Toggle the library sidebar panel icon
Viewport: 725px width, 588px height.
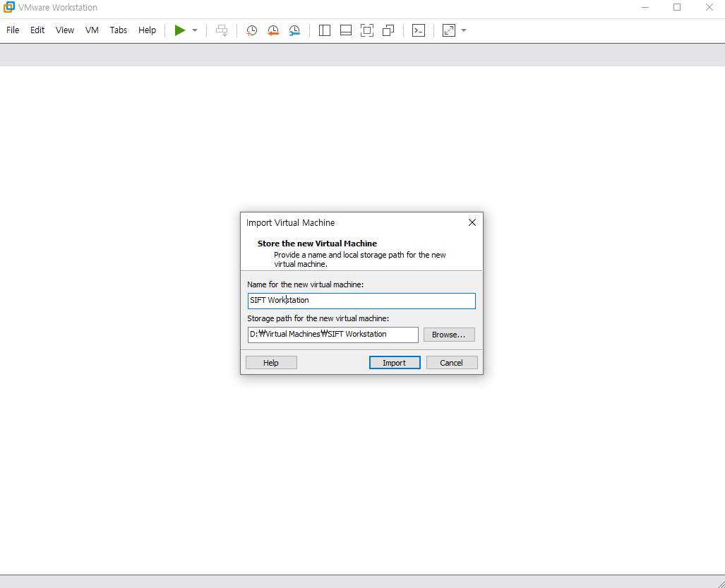(325, 30)
